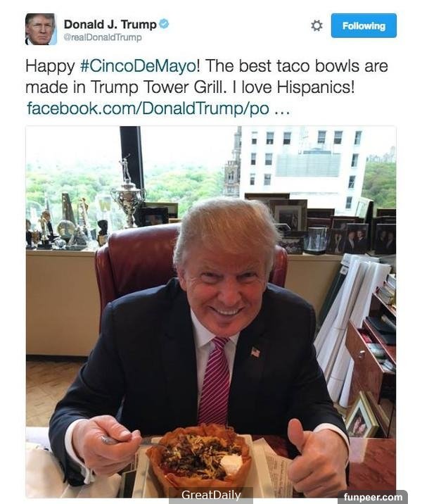Click the GreatDaily watermark label

point(211,495)
